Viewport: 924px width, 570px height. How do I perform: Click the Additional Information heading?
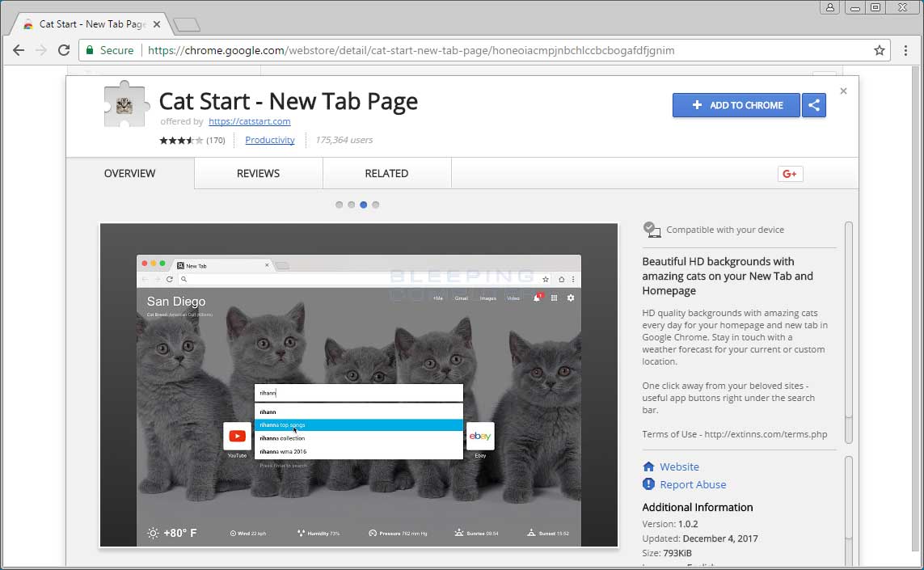698,507
